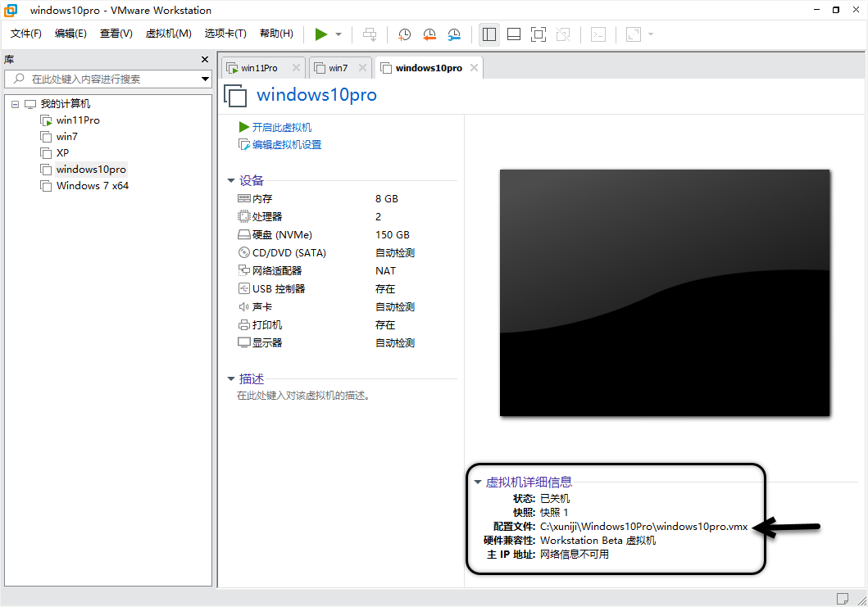Screen dimensions: 868x607
Task: Toggle the library sidebar view icon
Action: pyautogui.click(x=489, y=34)
